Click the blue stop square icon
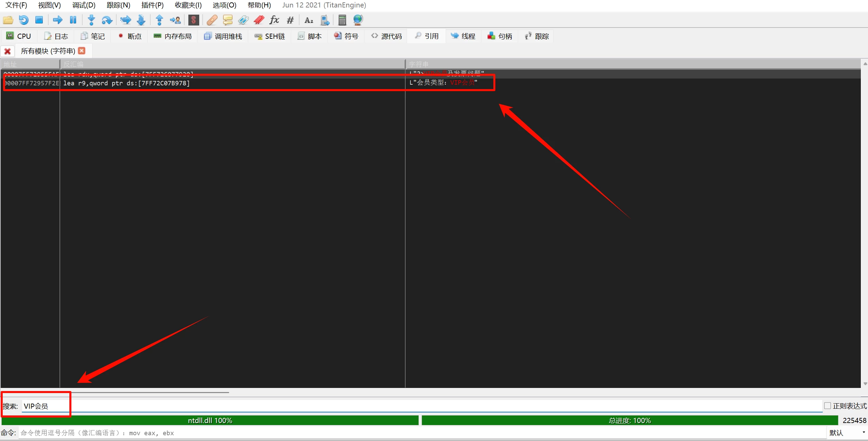Image resolution: width=868 pixels, height=441 pixels. 39,20
